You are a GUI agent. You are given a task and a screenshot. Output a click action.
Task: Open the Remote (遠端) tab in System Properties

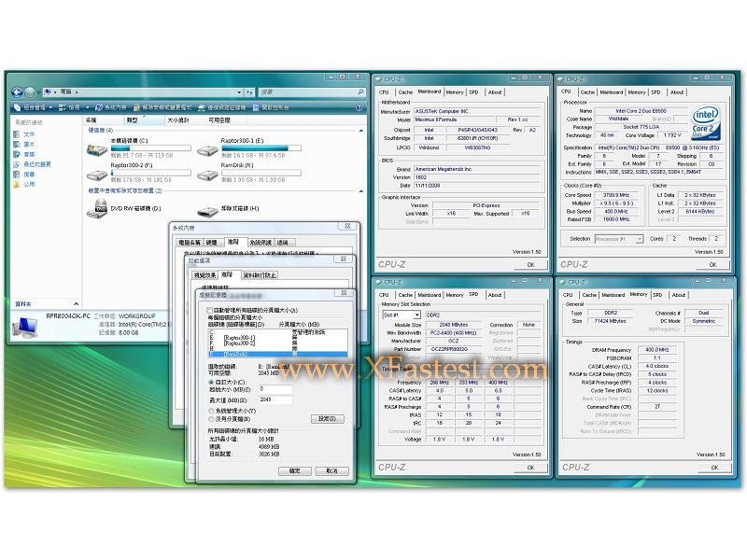pyautogui.click(x=283, y=243)
